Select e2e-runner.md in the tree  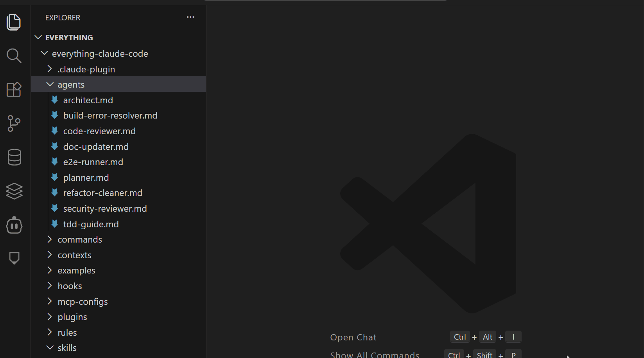click(93, 162)
